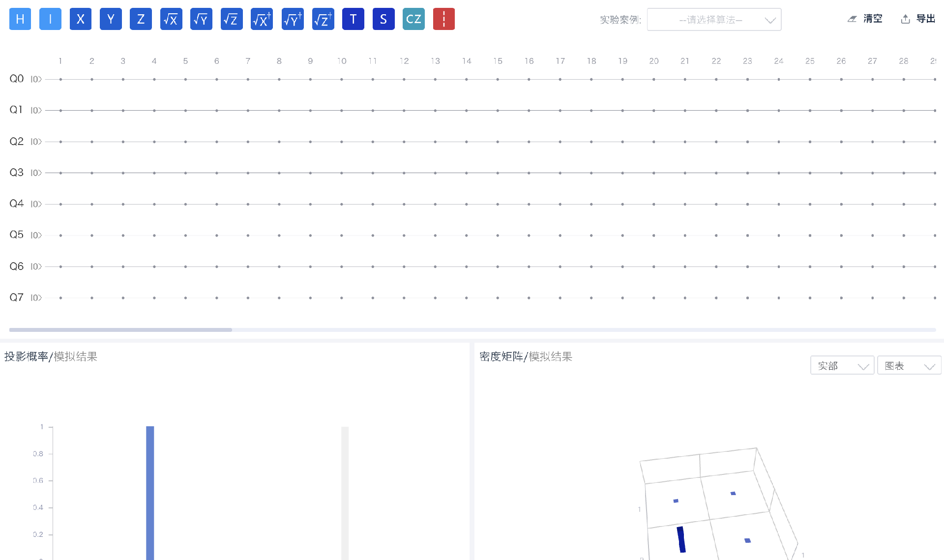
Task: Click the tall blue probability bar
Action: point(150,492)
